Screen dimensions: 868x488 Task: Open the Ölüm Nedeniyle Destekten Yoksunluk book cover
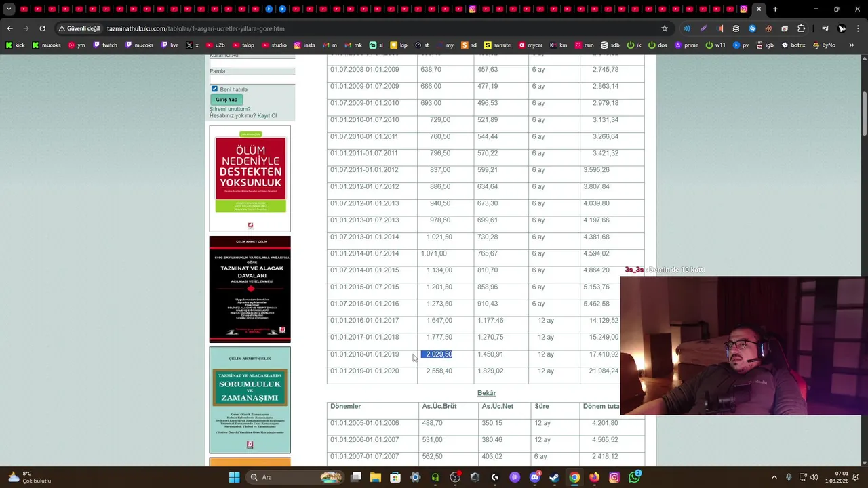[x=250, y=179]
